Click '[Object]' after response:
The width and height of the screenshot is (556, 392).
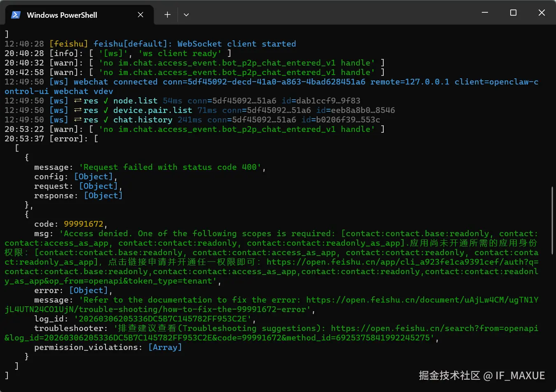point(103,196)
